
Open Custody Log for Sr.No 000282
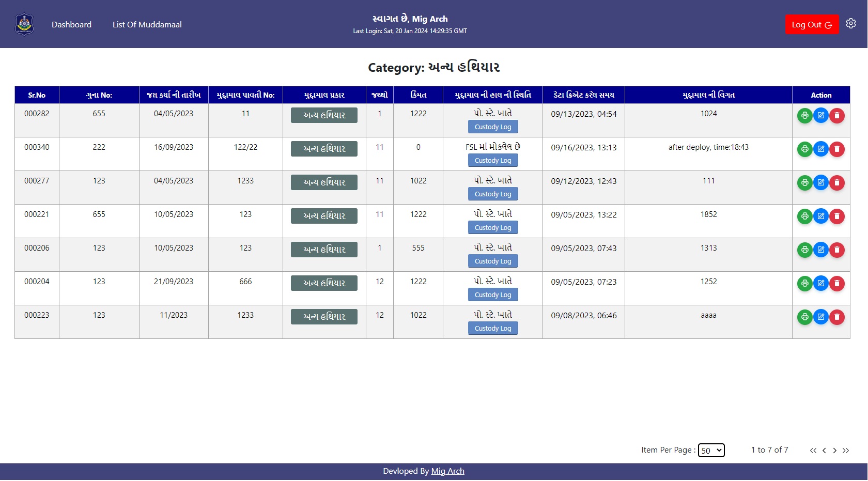(492, 127)
